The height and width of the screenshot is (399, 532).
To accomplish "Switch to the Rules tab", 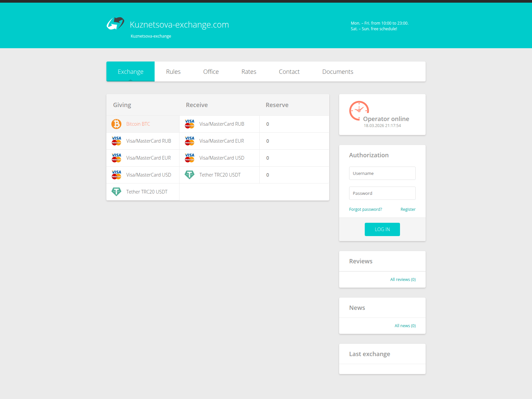I will 173,71.
